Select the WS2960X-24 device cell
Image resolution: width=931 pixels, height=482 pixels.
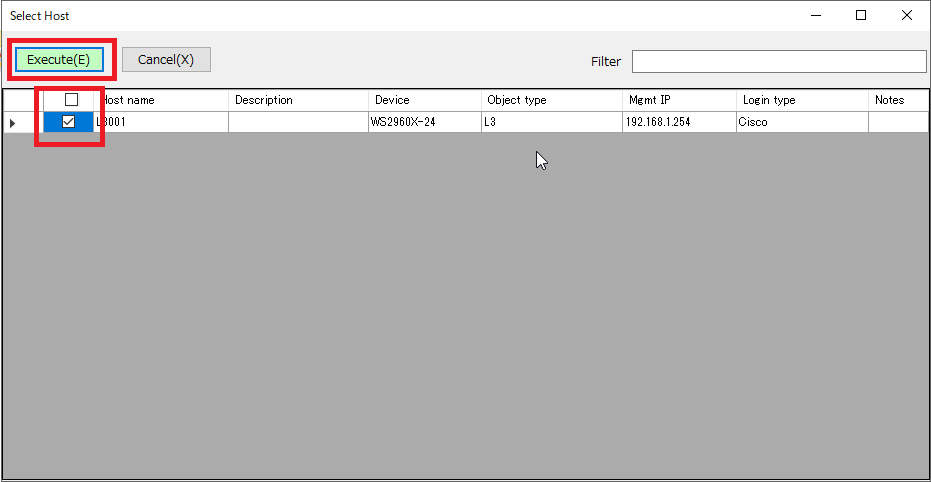click(x=424, y=122)
